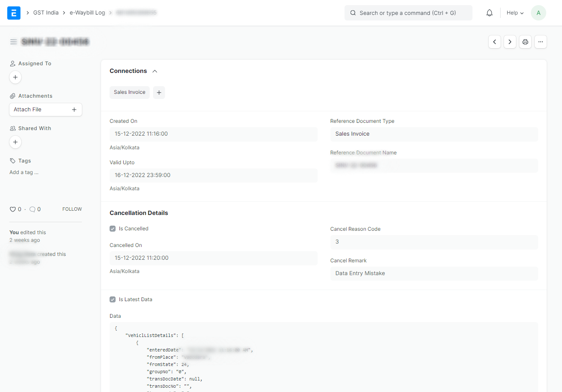This screenshot has height=392, width=562.
Task: Open user avatar menu A
Action: point(539,13)
